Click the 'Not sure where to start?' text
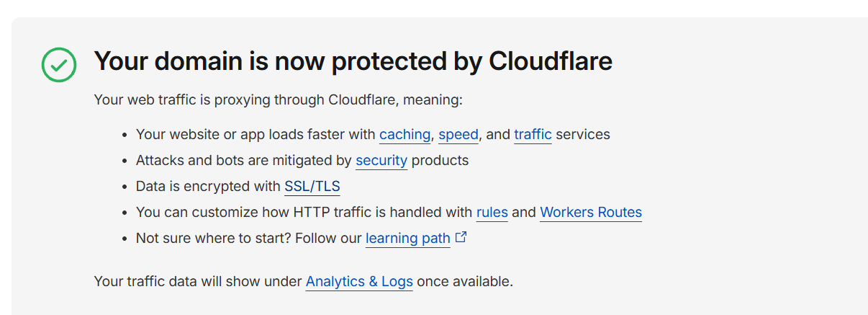This screenshot has height=315, width=868. (x=213, y=238)
